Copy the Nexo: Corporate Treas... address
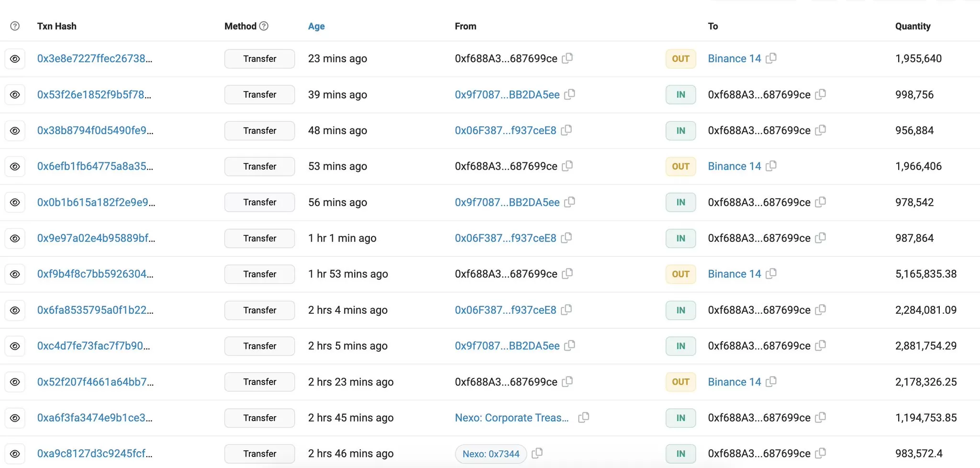 click(x=583, y=417)
